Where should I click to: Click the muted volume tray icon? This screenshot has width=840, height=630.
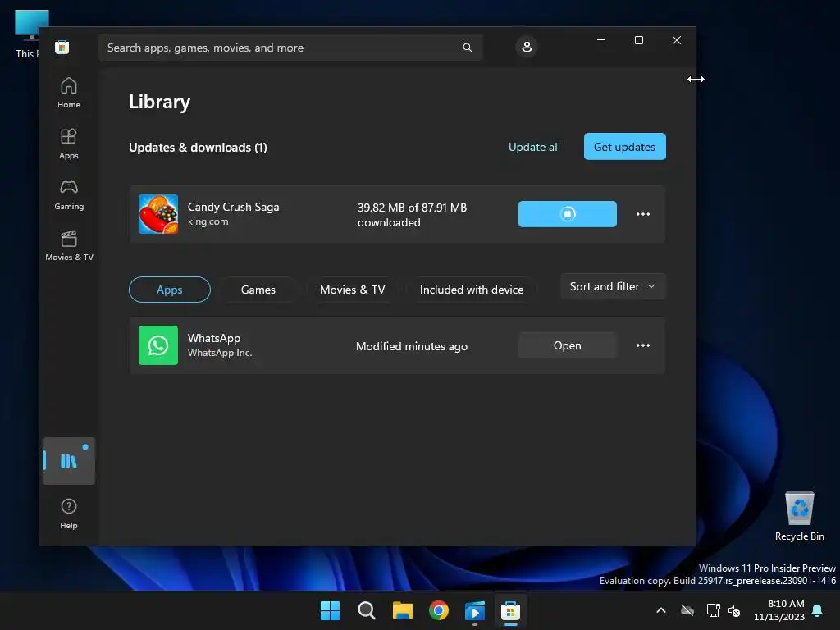pyautogui.click(x=734, y=610)
